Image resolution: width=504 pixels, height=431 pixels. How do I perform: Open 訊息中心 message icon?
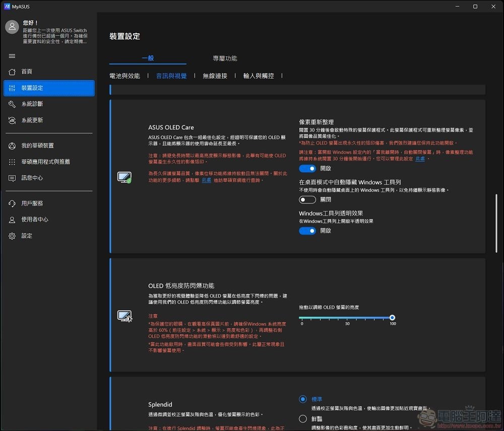[x=12, y=178]
